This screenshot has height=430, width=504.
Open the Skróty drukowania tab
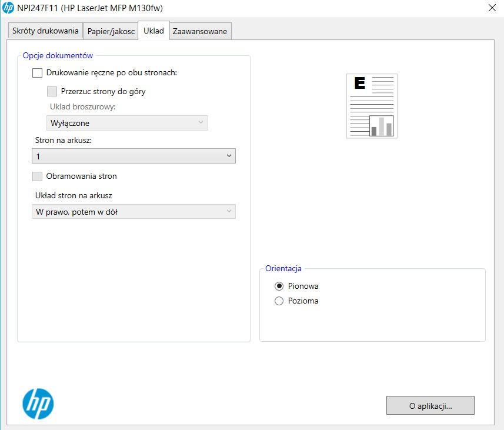click(x=45, y=31)
